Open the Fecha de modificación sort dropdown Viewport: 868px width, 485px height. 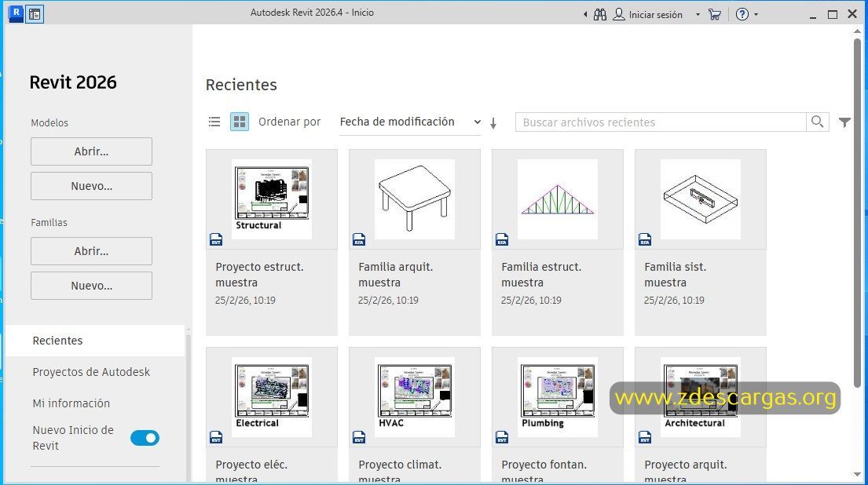[x=410, y=122]
